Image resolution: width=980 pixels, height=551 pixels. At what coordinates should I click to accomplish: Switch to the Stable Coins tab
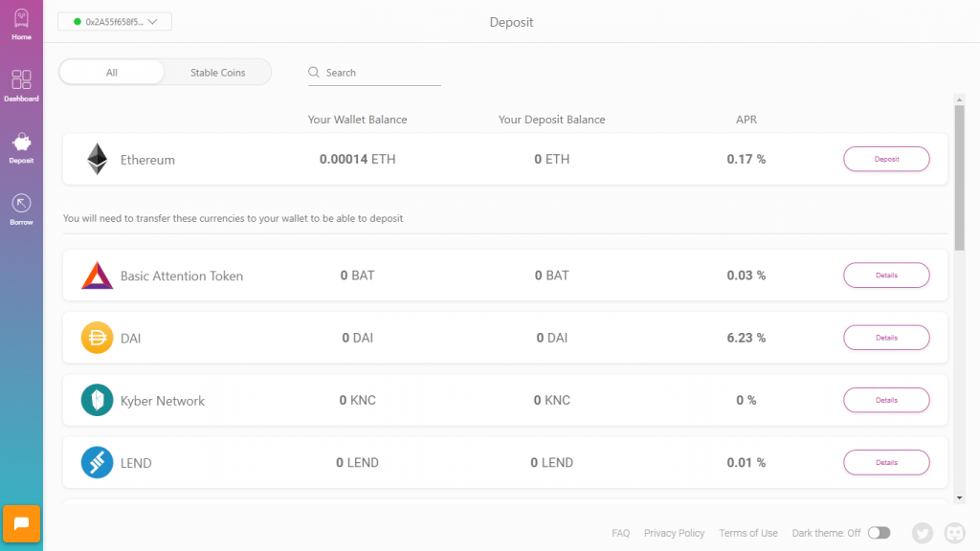tap(217, 73)
